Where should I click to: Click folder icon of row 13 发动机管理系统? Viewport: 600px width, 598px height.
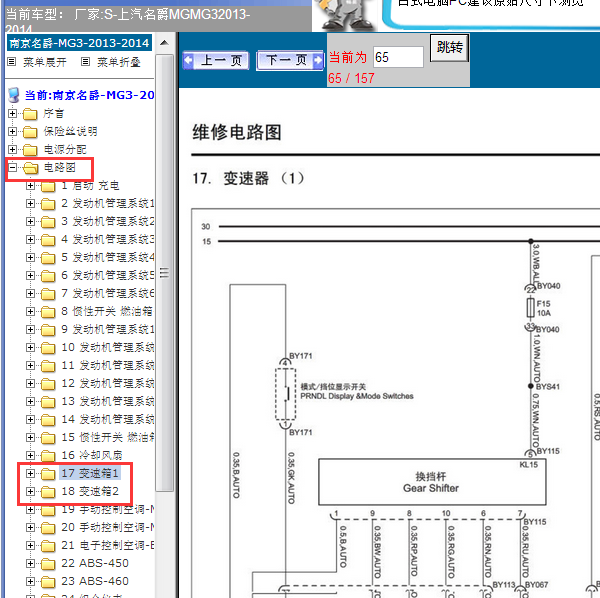point(48,402)
